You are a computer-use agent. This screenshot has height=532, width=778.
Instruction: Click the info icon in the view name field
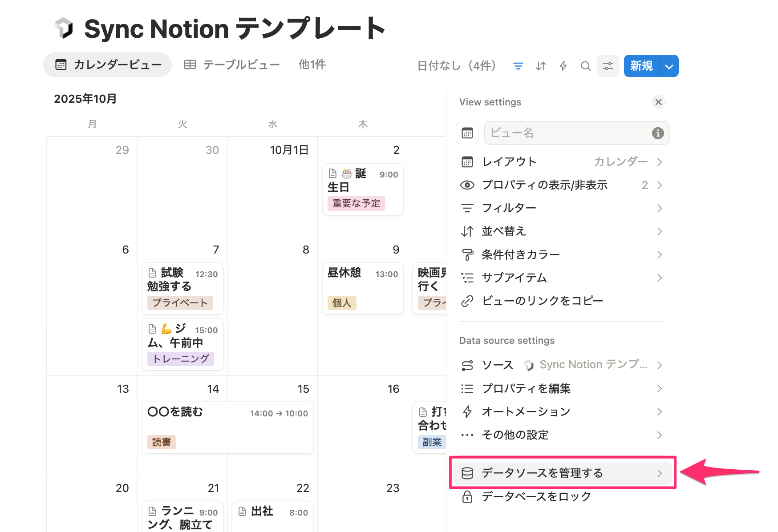(657, 133)
